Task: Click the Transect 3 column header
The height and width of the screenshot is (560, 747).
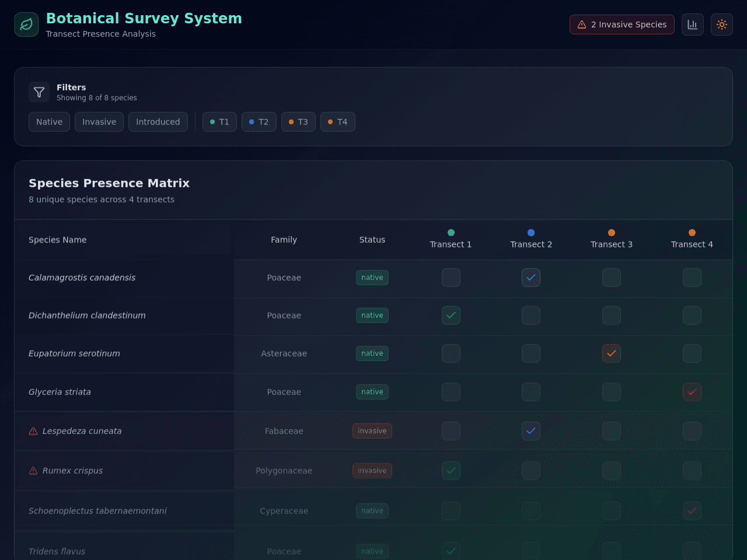Action: (612, 239)
